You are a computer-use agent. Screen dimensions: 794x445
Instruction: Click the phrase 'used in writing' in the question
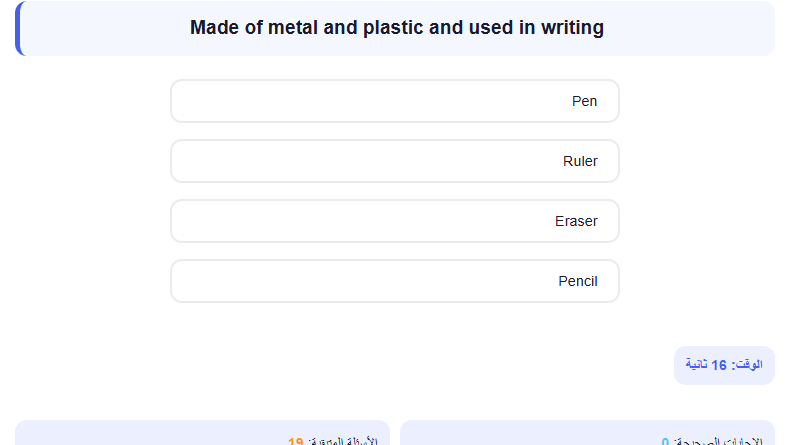536,28
